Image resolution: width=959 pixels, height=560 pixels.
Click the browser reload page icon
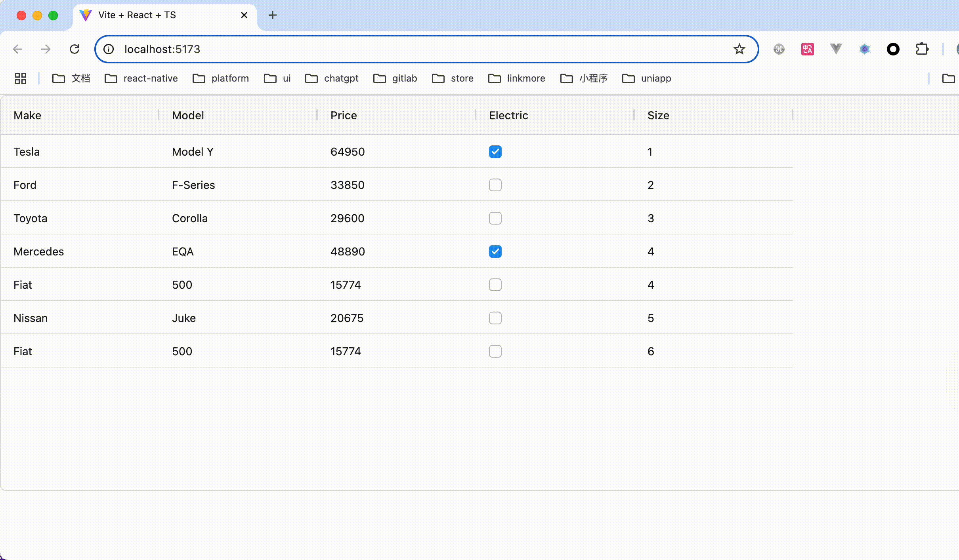(75, 49)
